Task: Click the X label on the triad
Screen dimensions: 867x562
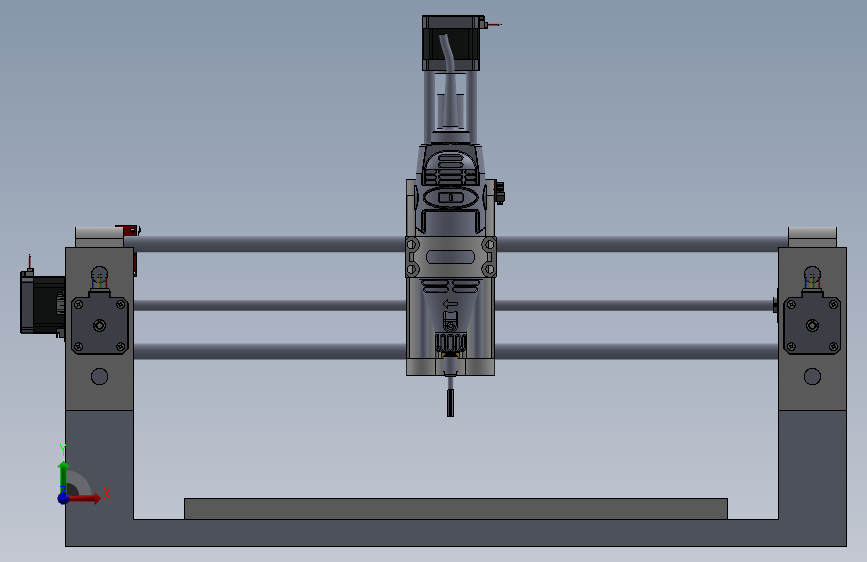Action: [107, 493]
